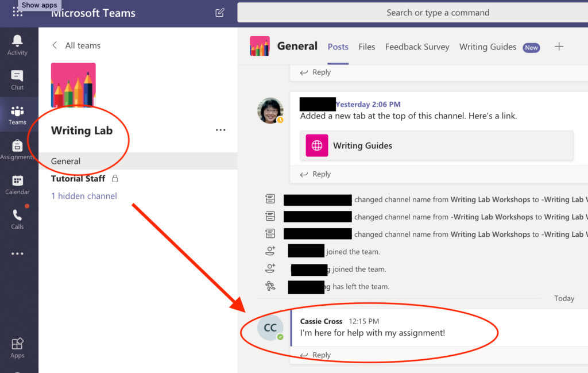The image size is (588, 373).
Task: Open Assignments in the left rail
Action: tap(17, 150)
